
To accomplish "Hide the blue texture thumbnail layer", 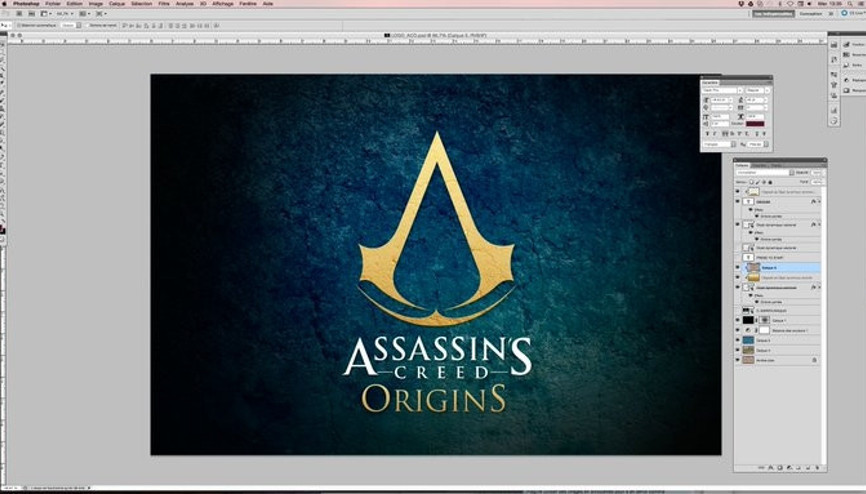I will [x=737, y=340].
